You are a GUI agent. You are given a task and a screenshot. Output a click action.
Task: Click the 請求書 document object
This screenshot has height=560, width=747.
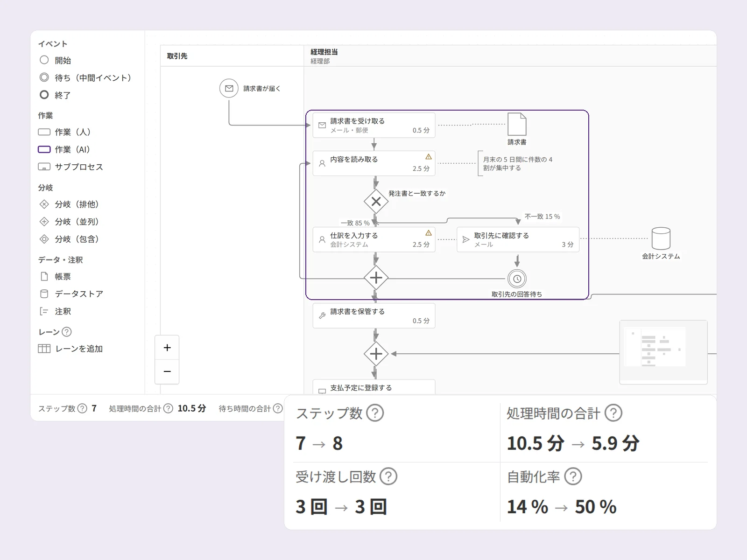coord(517,125)
